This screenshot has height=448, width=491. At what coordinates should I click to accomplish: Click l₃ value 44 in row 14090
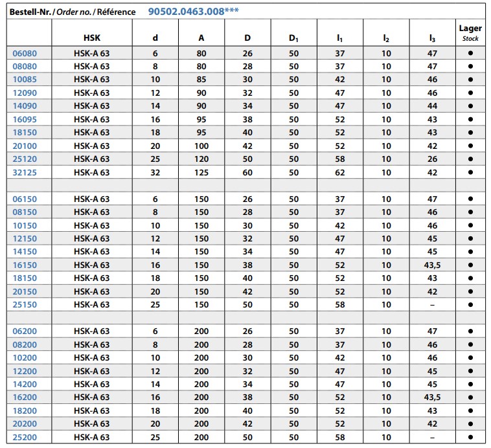[432, 106]
